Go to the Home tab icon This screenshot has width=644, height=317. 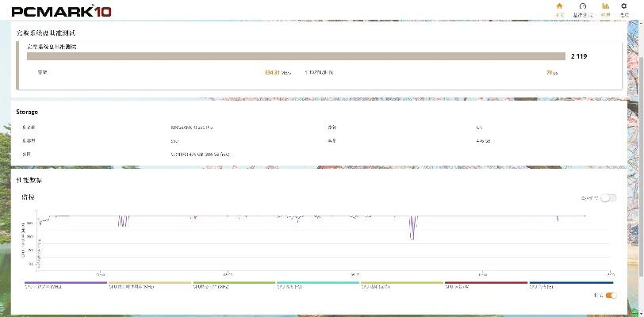tap(559, 10)
